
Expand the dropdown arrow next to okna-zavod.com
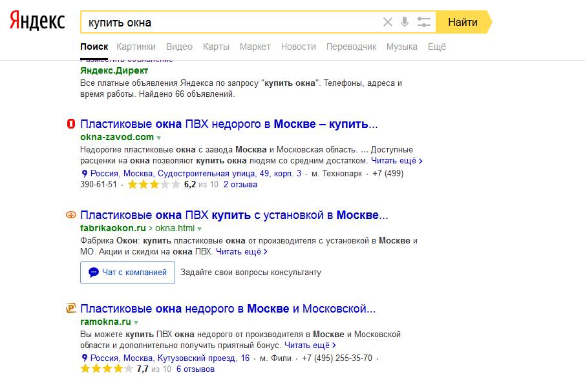pos(158,138)
